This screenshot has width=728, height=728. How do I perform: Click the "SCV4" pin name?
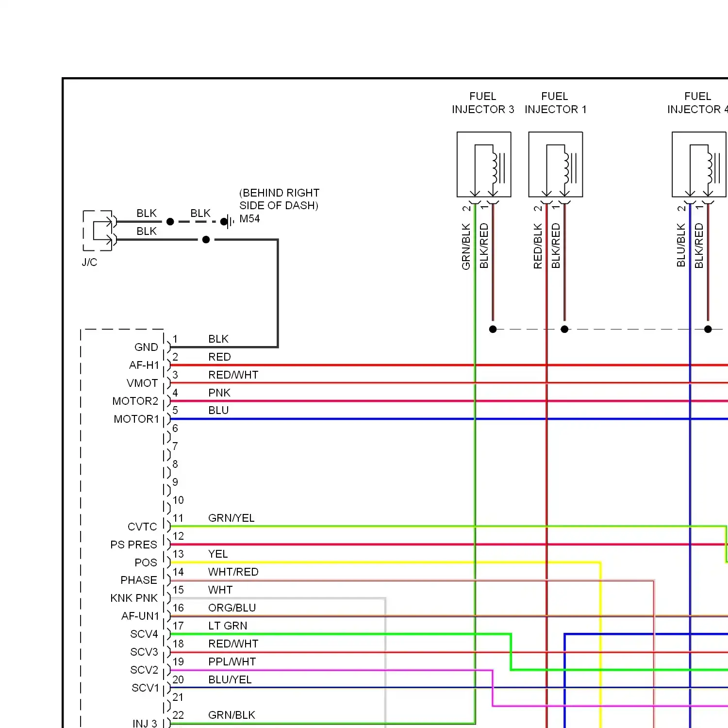[144, 634]
